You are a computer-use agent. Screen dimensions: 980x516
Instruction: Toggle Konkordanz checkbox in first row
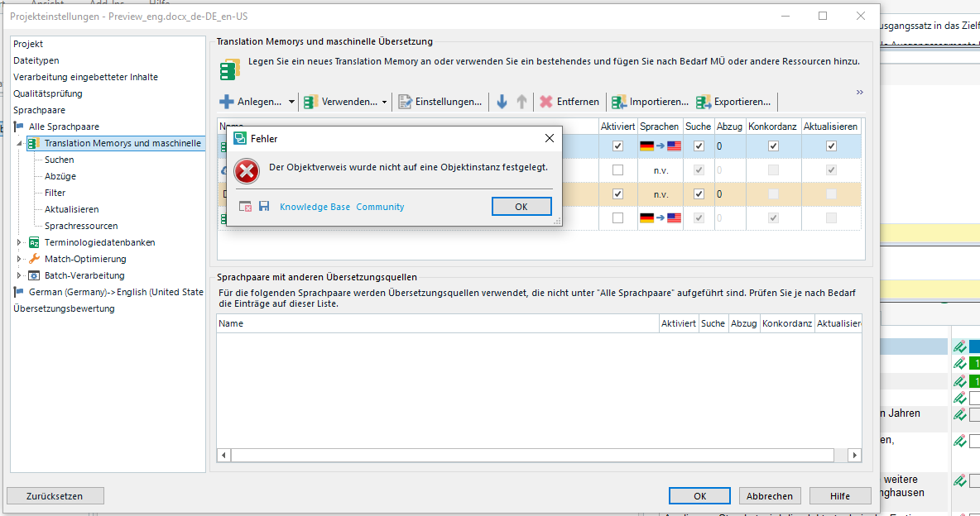(773, 146)
